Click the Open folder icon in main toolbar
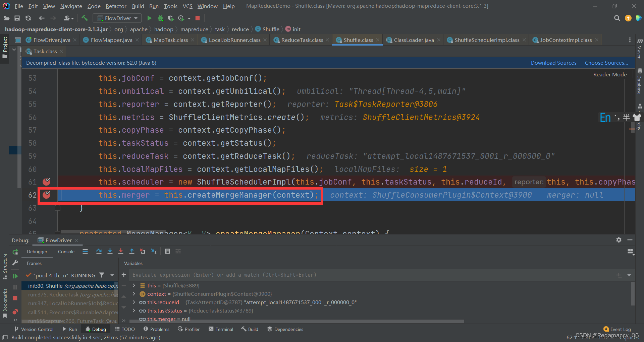644x342 pixels. (x=6, y=18)
